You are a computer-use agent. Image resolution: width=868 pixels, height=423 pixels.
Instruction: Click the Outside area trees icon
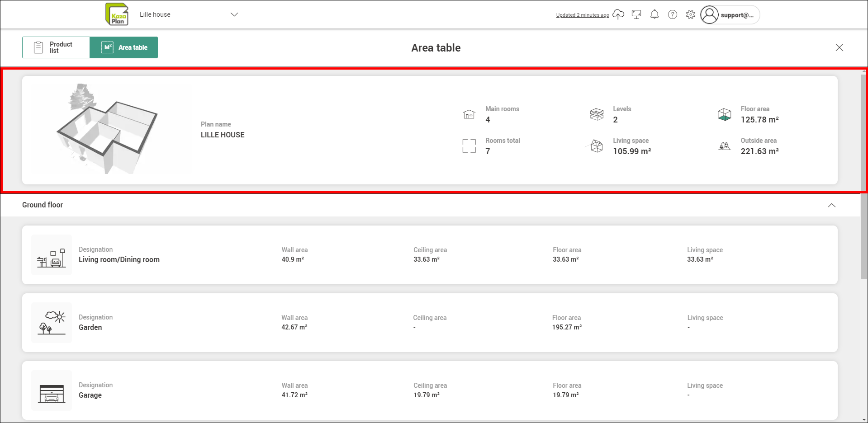[724, 146]
